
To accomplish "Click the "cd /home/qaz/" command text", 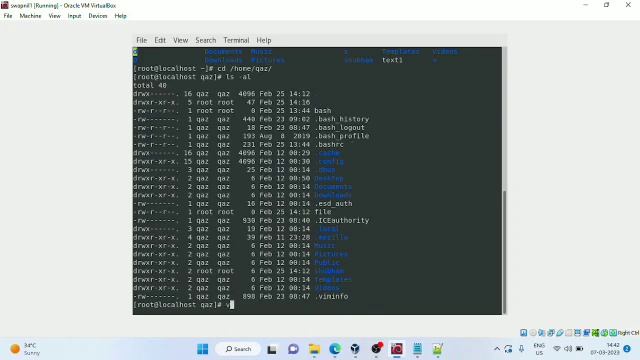I will (x=244, y=69).
